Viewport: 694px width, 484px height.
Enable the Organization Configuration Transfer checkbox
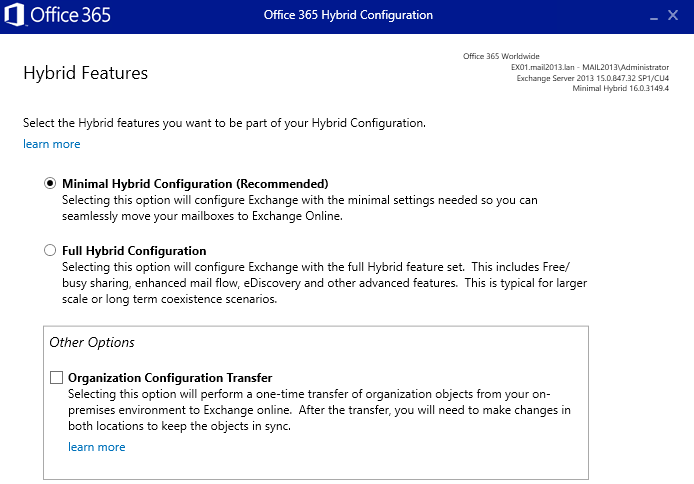tap(56, 378)
